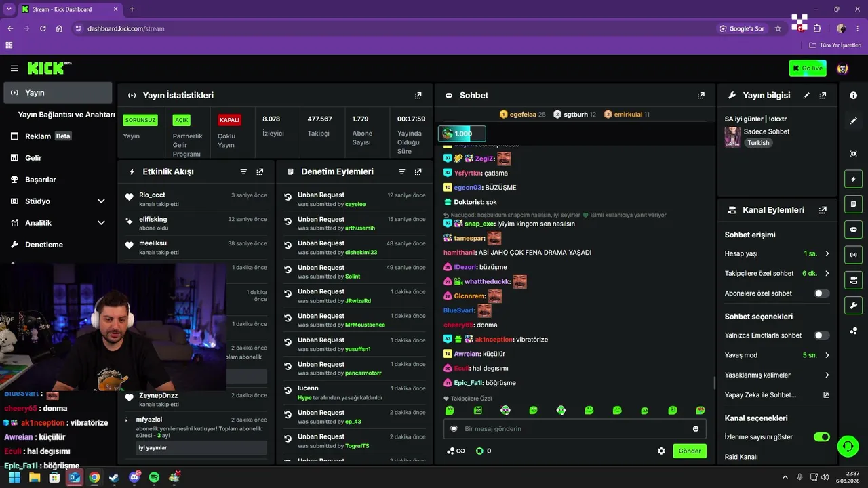
Task: Open the profile avatar in the top right
Action: 843,68
